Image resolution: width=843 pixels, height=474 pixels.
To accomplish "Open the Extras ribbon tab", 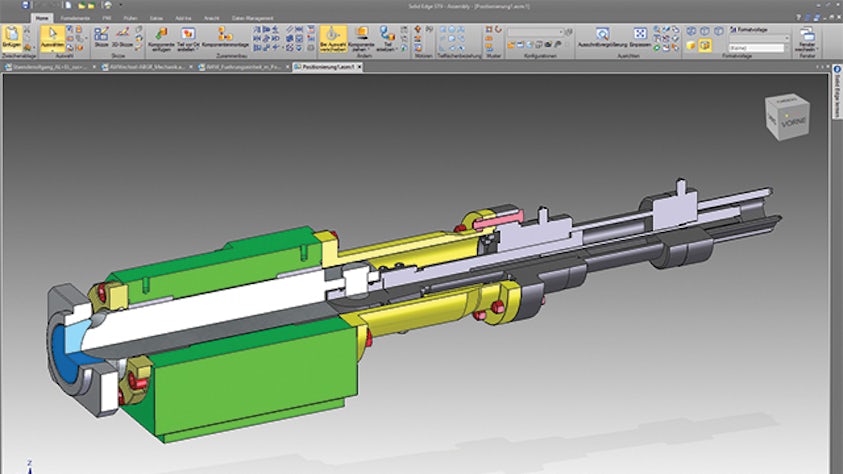I will [x=156, y=18].
